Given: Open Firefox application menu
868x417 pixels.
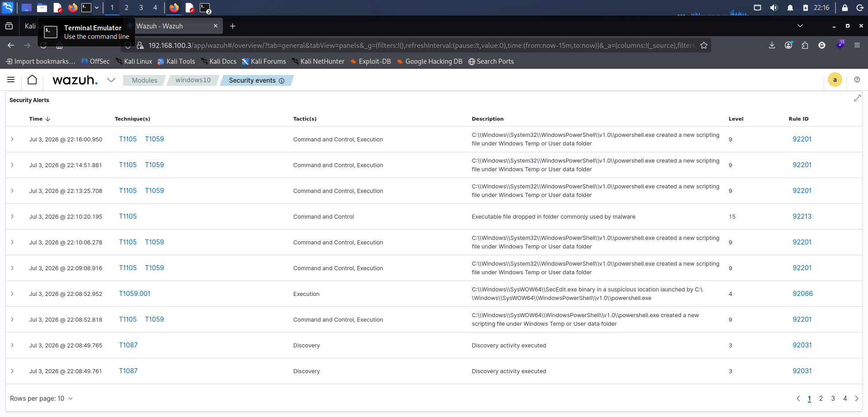Looking at the screenshot, I should point(857,45).
